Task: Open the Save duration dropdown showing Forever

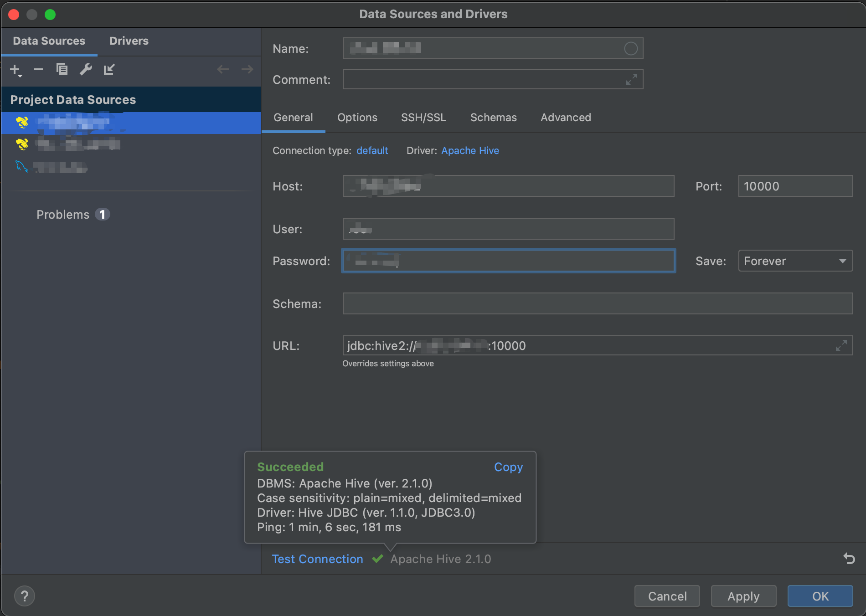Action: (x=795, y=261)
